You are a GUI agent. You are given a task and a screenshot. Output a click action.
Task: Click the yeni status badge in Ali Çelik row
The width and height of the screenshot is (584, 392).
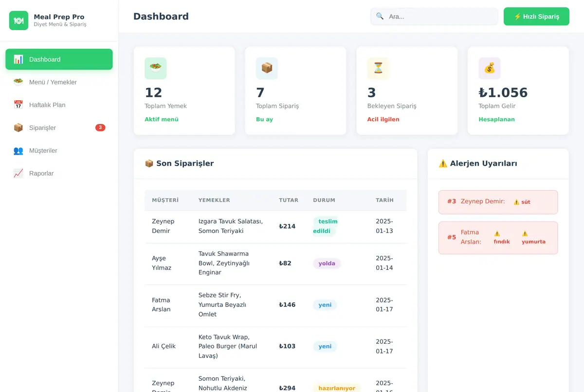tap(325, 347)
